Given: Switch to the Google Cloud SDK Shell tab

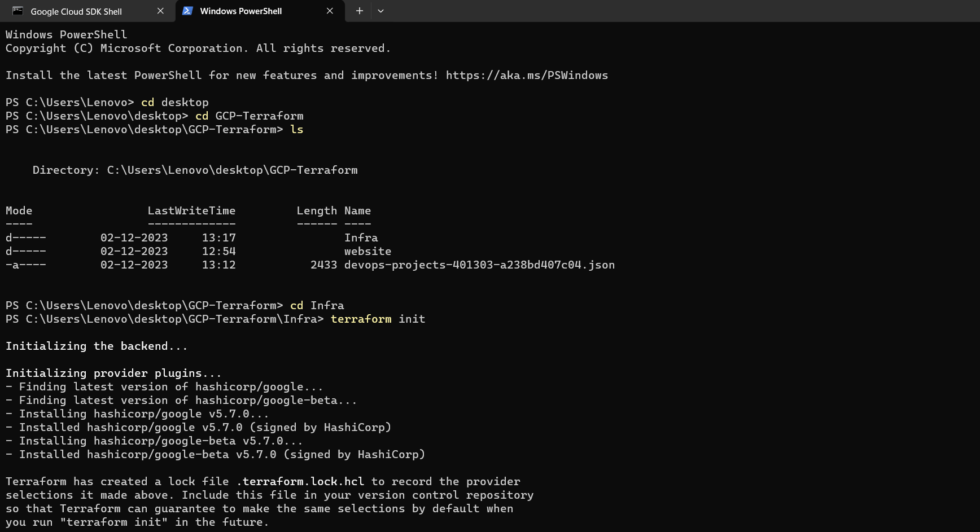Looking at the screenshot, I should point(76,11).
